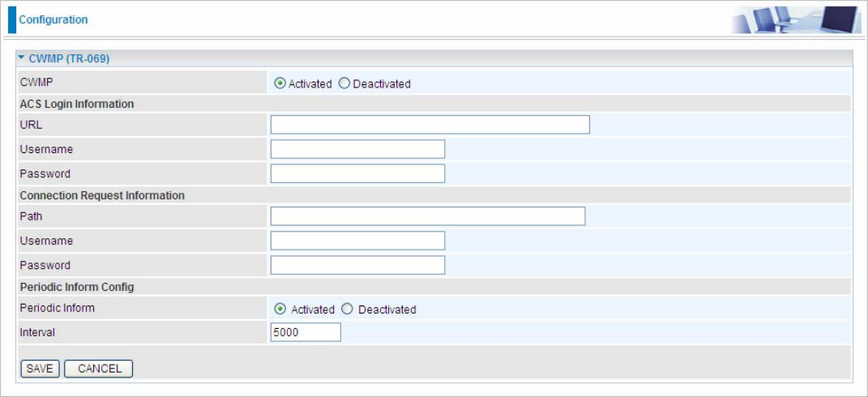Select CWMP Activated radio button

click(280, 83)
